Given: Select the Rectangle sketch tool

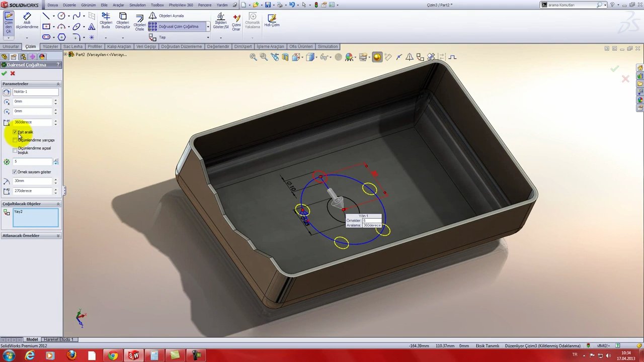Looking at the screenshot, I should coord(46,27).
